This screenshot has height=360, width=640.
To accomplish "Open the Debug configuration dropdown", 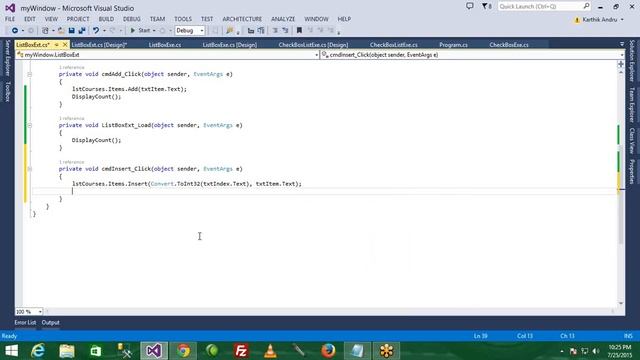I will click(x=190, y=31).
